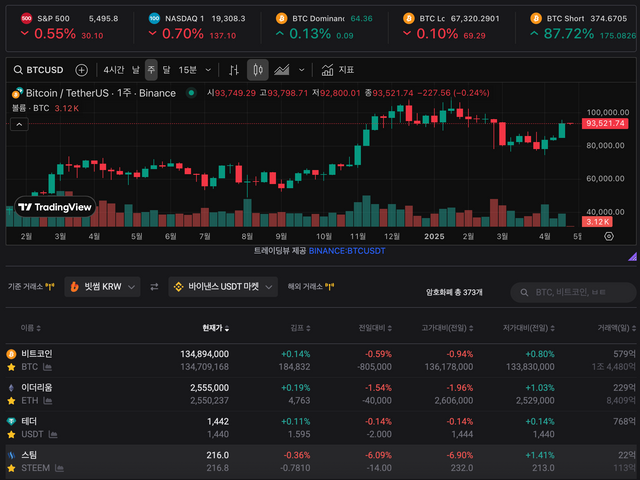Select the 달 (month) timeframe

tap(167, 70)
